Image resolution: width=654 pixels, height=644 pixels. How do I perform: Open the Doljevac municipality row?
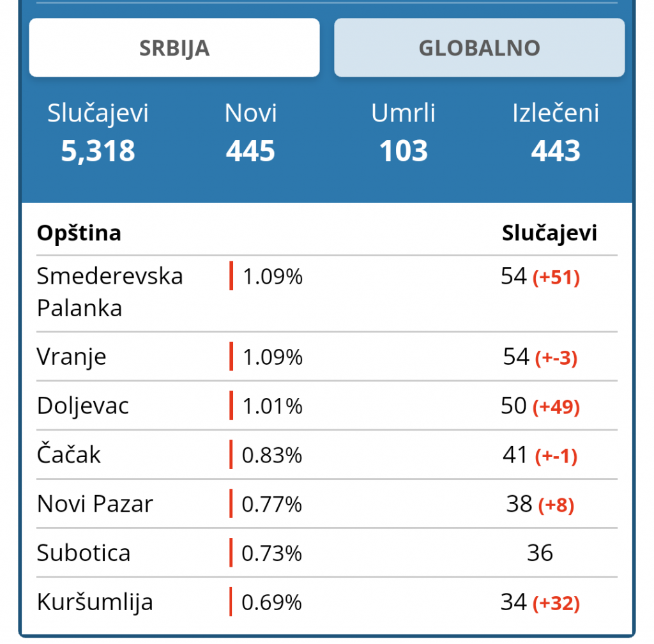[327, 406]
